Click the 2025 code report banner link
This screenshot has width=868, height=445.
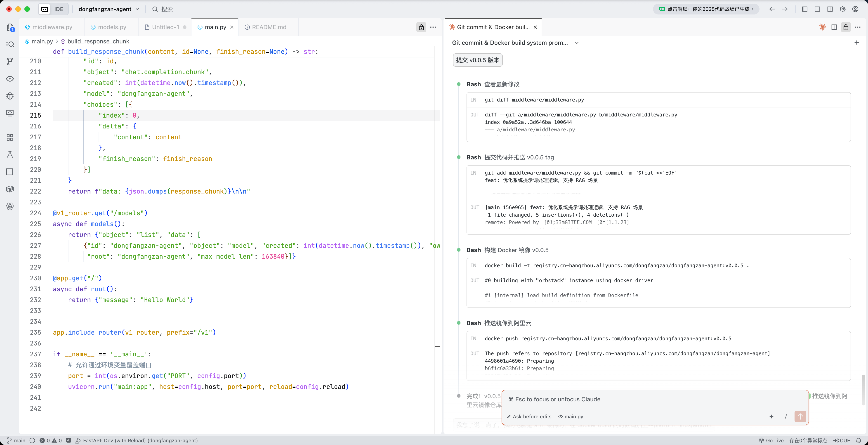point(706,9)
